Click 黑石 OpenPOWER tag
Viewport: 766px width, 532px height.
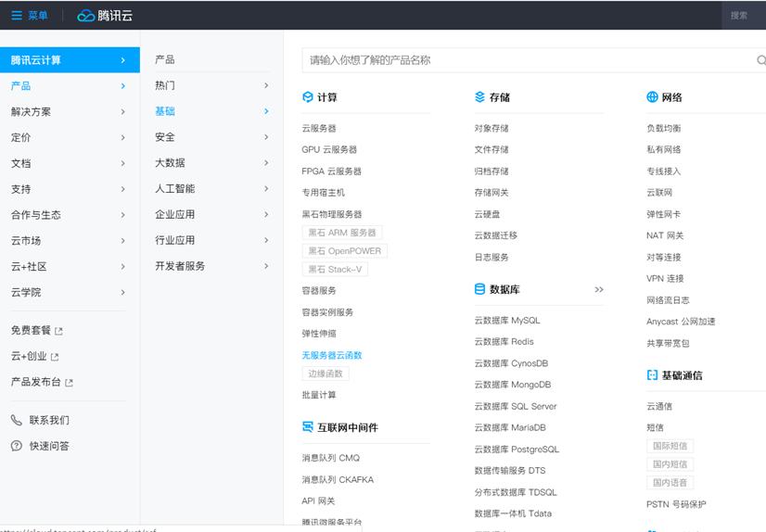[x=344, y=251]
